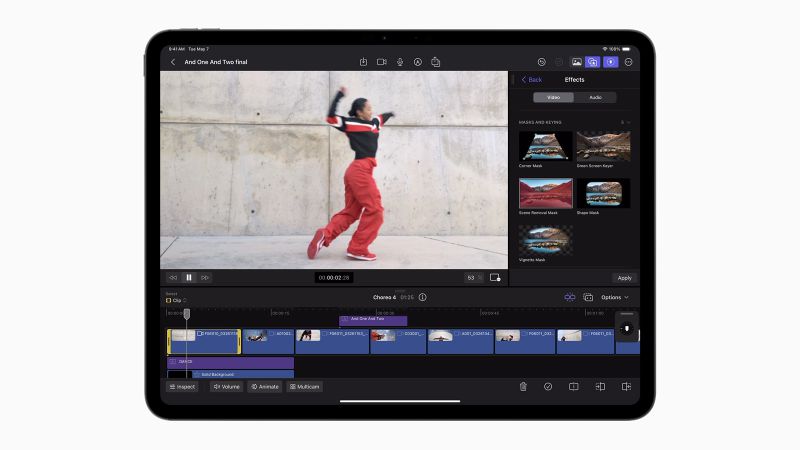This screenshot has width=800, height=450.
Task: Click the circled checkmark icon in bottom bar
Action: tap(548, 386)
